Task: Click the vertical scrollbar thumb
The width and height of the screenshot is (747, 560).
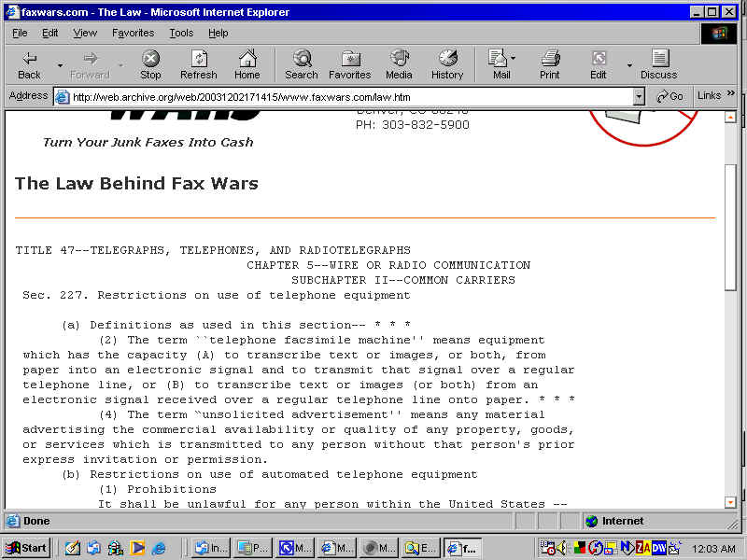Action: tap(730, 226)
